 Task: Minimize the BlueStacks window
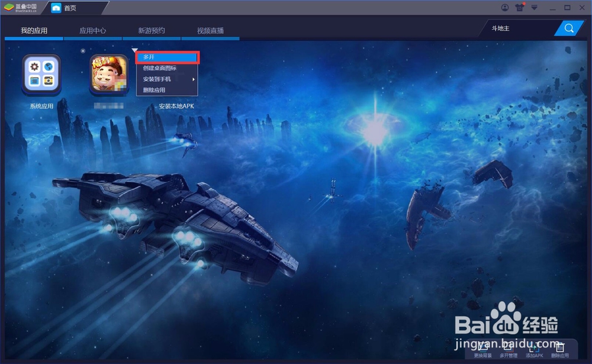tap(553, 8)
